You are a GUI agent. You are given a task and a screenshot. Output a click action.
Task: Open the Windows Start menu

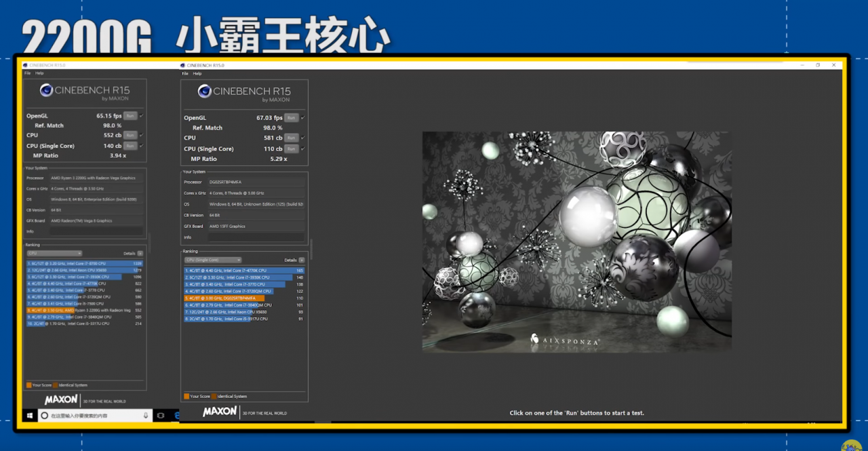(30, 415)
